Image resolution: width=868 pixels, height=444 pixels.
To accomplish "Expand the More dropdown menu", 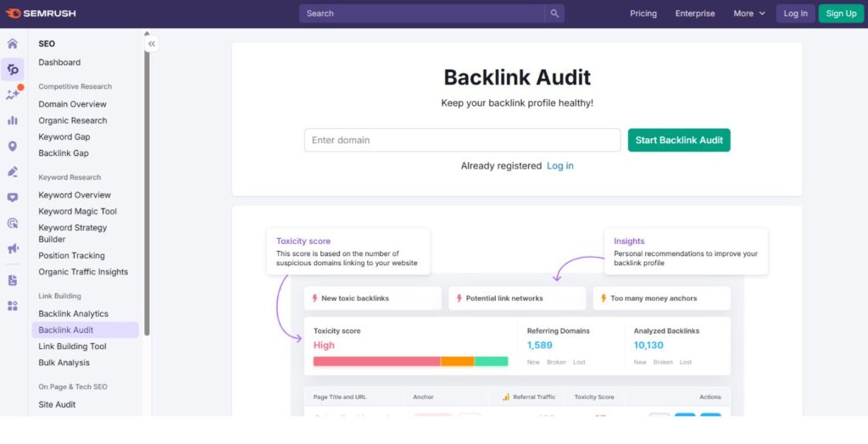I will click(749, 14).
